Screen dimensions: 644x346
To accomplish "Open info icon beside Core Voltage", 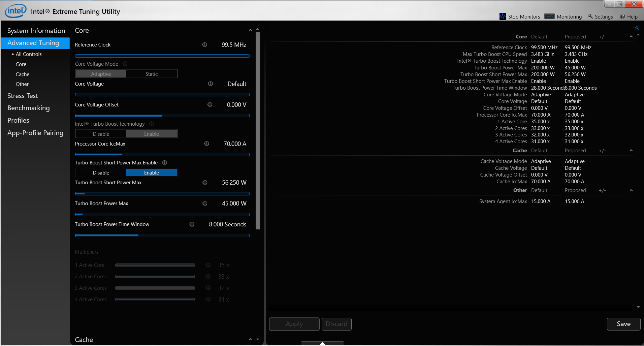I will [210, 84].
